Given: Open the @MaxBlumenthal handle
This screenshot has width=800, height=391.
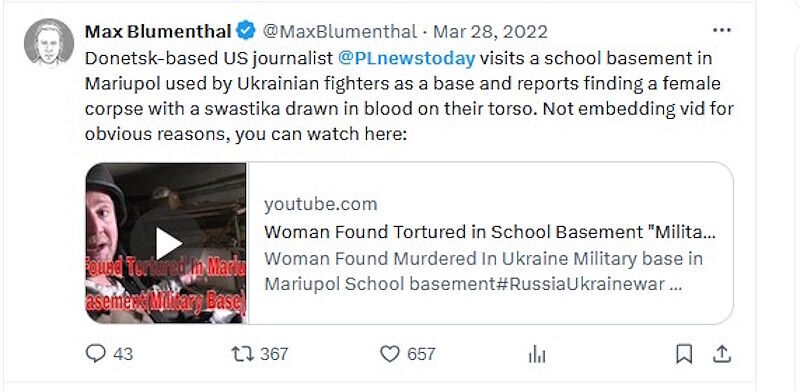Looking at the screenshot, I should [340, 32].
